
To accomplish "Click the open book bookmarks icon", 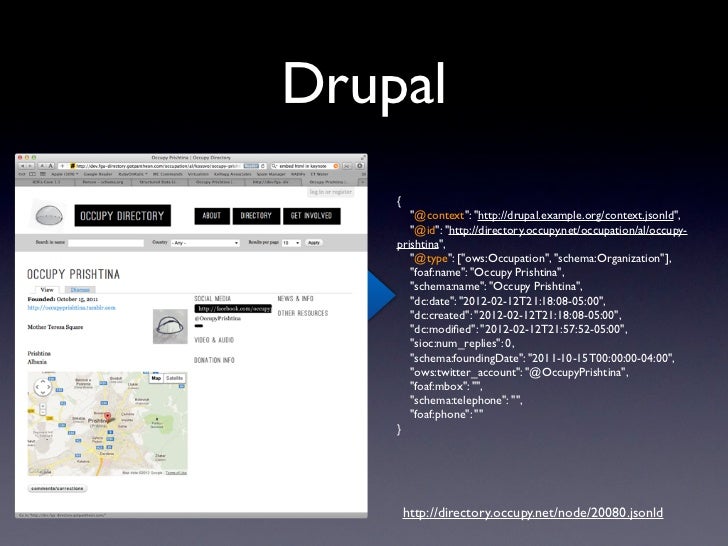I will (32, 174).
